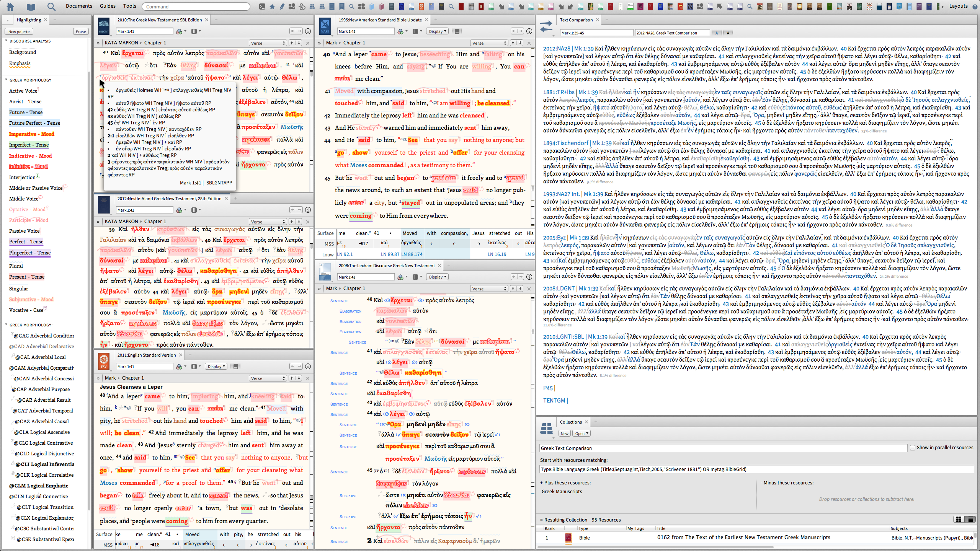Switch resulting collection to grid view
The width and height of the screenshot is (980, 551).
click(959, 519)
